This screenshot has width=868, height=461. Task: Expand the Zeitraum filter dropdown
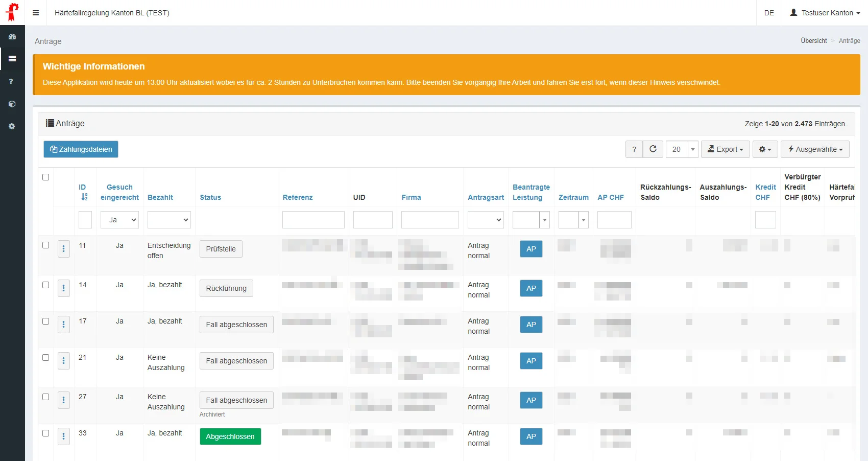click(x=583, y=220)
